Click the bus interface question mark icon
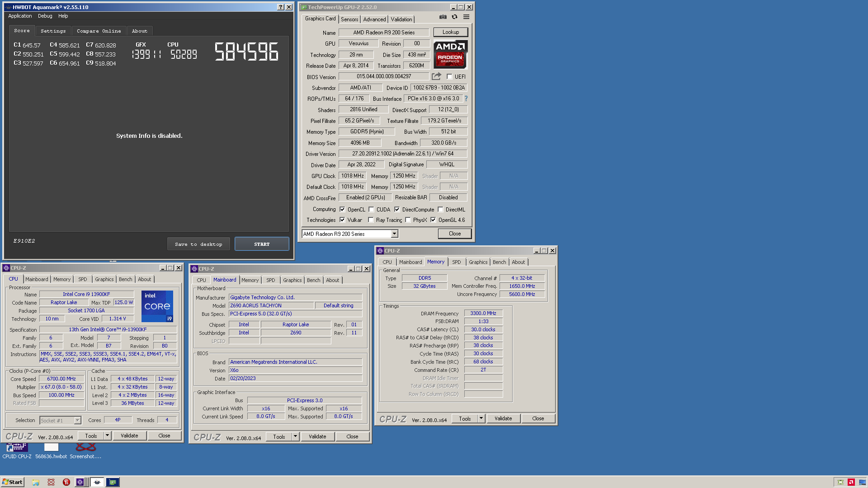The height and width of the screenshot is (488, 868). pyautogui.click(x=466, y=99)
